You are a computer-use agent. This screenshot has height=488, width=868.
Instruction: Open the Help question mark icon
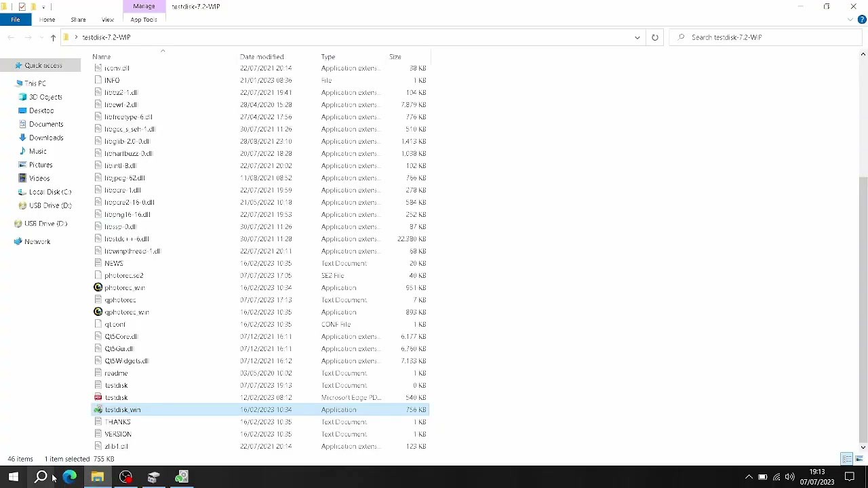862,20
